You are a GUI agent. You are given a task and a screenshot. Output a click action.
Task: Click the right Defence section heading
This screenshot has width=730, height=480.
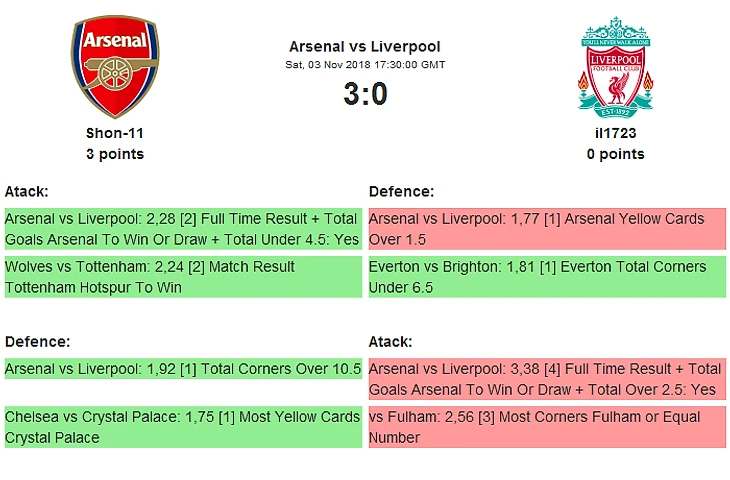click(401, 191)
